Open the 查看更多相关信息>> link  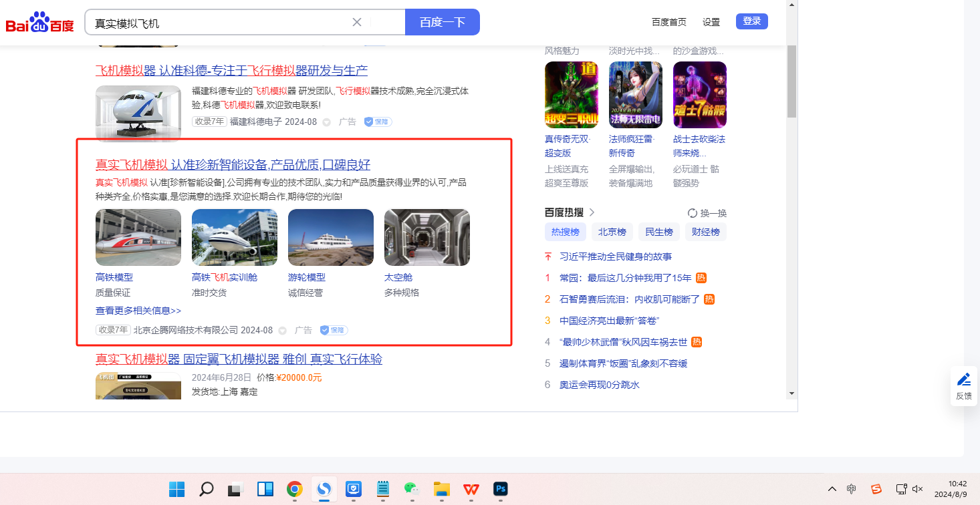(138, 311)
